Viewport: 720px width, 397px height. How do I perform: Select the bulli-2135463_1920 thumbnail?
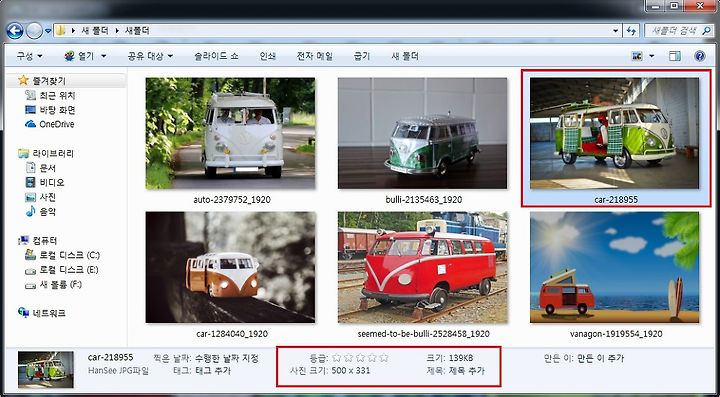[x=422, y=134]
